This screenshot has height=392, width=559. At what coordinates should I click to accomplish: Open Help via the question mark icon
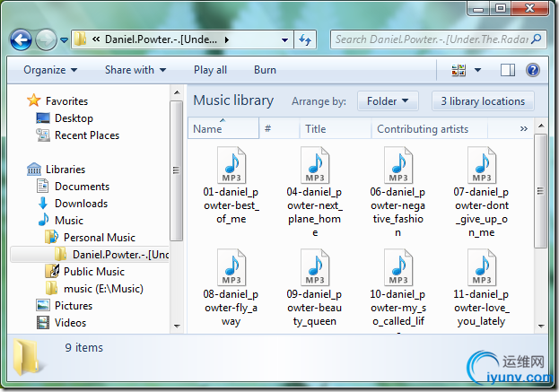pos(533,70)
